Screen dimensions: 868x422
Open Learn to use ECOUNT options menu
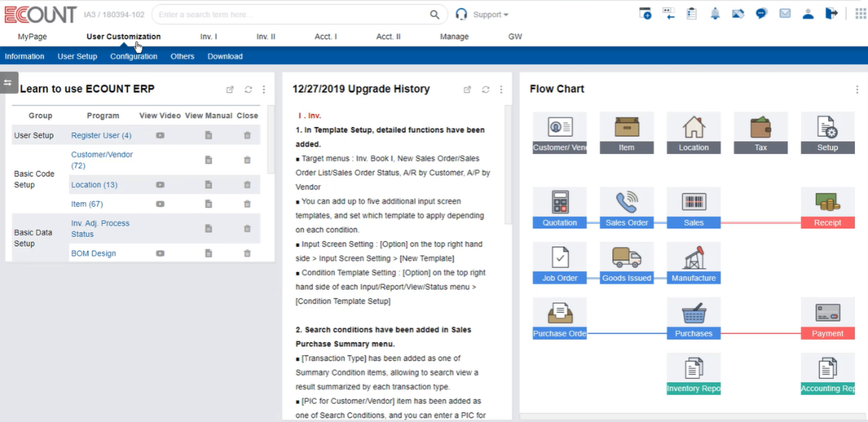point(264,90)
